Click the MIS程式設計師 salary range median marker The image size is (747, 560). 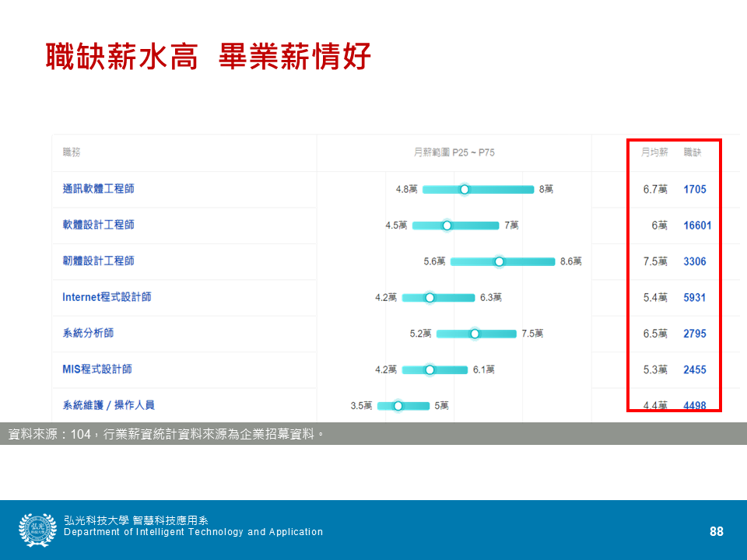tap(430, 369)
